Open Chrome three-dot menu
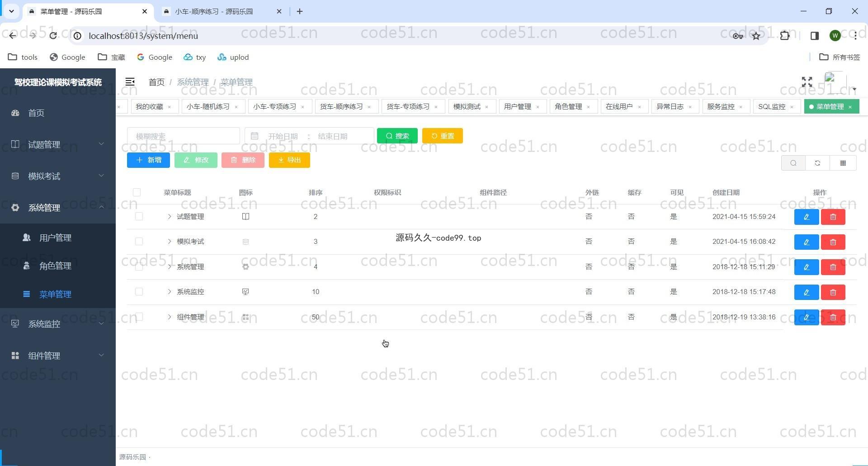 click(x=855, y=36)
